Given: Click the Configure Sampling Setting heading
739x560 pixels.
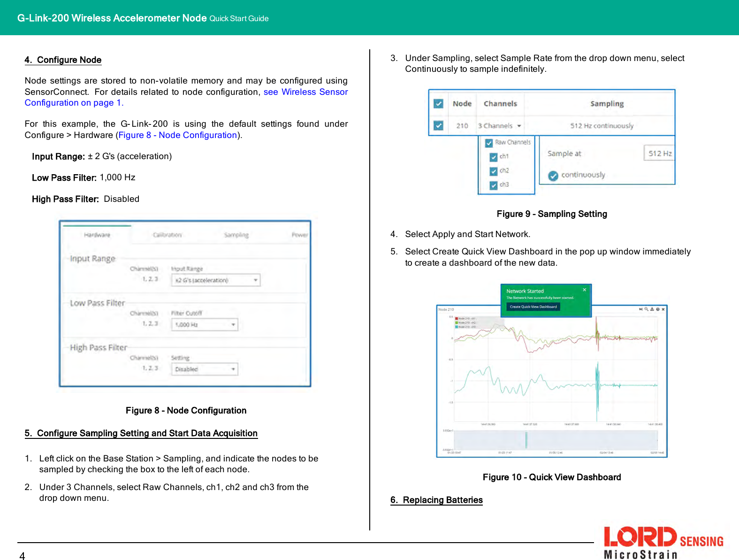Looking at the screenshot, I should pos(141,433).
